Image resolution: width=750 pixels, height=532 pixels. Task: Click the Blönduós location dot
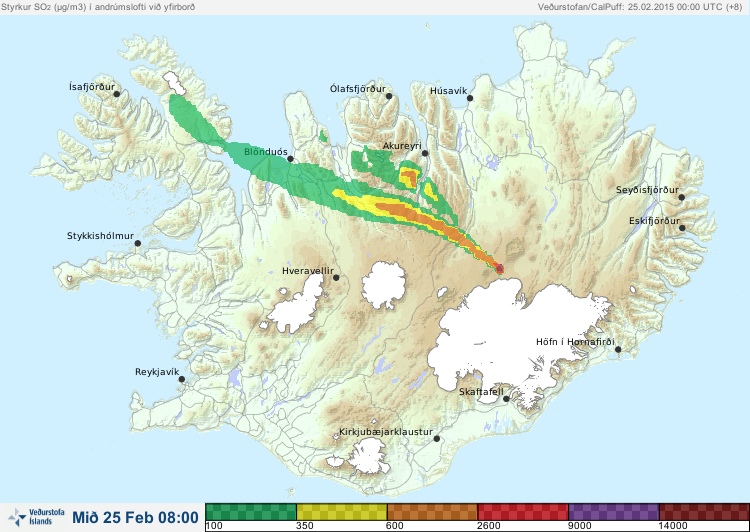(x=290, y=159)
